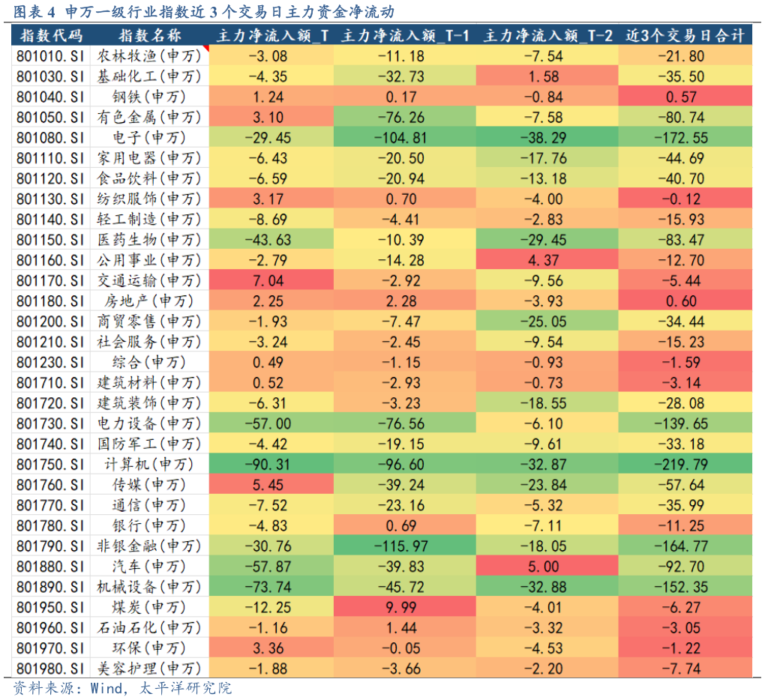765x700 pixels.
Task: Select the 近3个交易日合计 column header
Action: (x=684, y=35)
